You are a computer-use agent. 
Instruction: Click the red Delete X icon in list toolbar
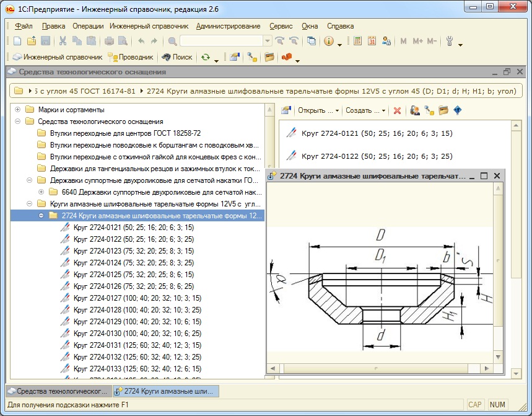point(397,110)
